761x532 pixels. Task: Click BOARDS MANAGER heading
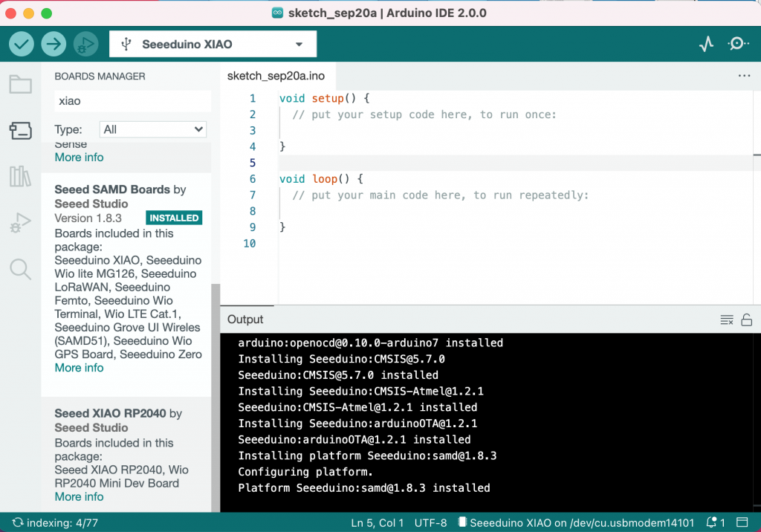(100, 77)
